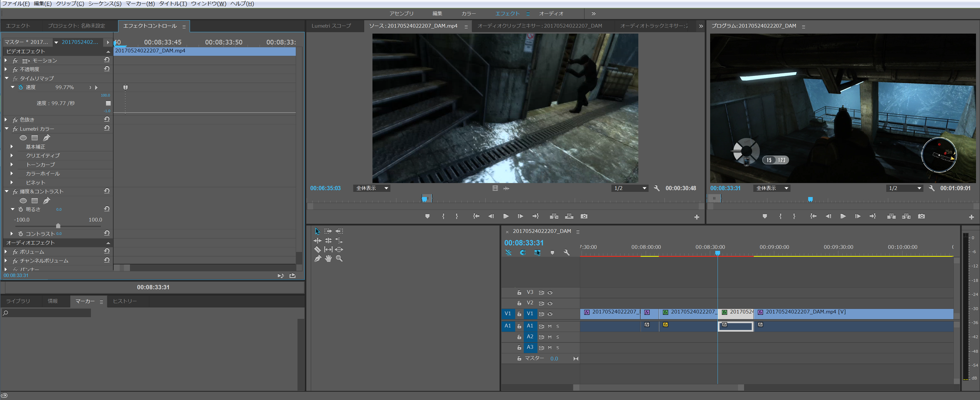Toggle track lock for V1
Viewport: 980px width, 400px height.
coord(519,314)
